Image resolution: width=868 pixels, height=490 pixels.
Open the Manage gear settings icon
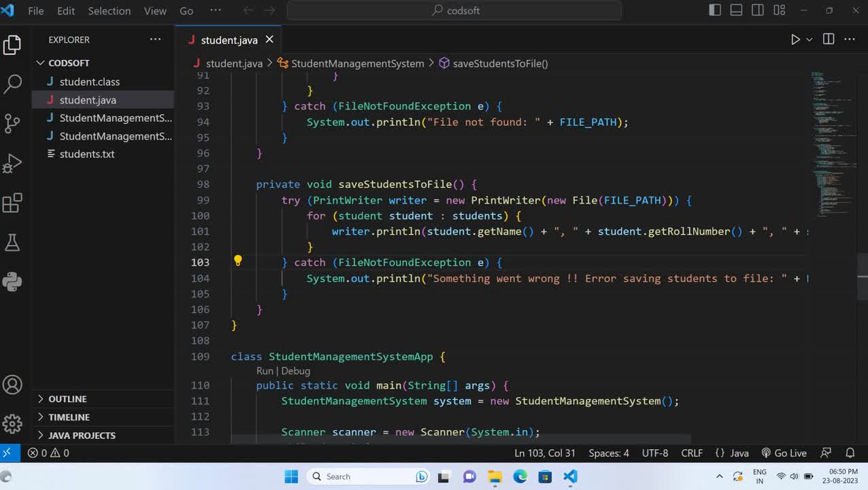click(x=12, y=423)
